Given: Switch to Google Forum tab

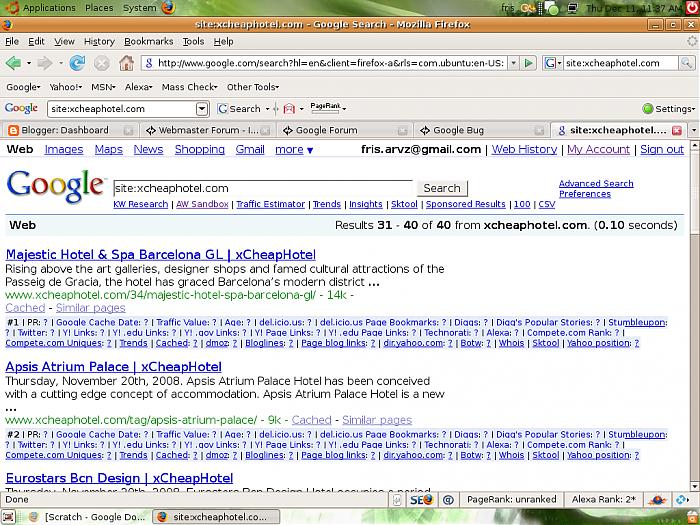Looking at the screenshot, I should click(x=343, y=130).
